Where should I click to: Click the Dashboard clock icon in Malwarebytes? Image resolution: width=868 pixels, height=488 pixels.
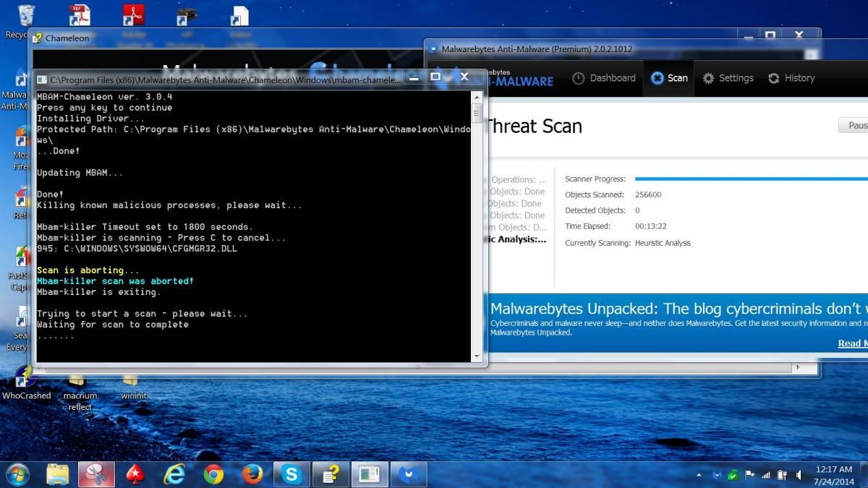[x=579, y=78]
